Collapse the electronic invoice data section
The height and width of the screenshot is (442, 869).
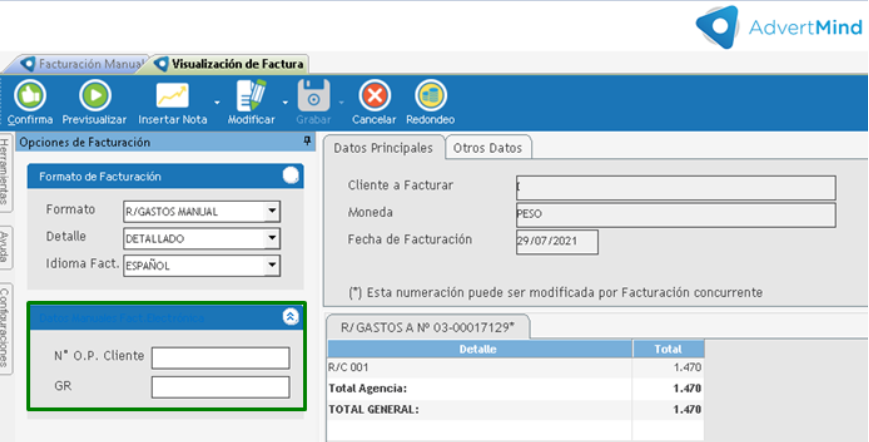click(290, 316)
